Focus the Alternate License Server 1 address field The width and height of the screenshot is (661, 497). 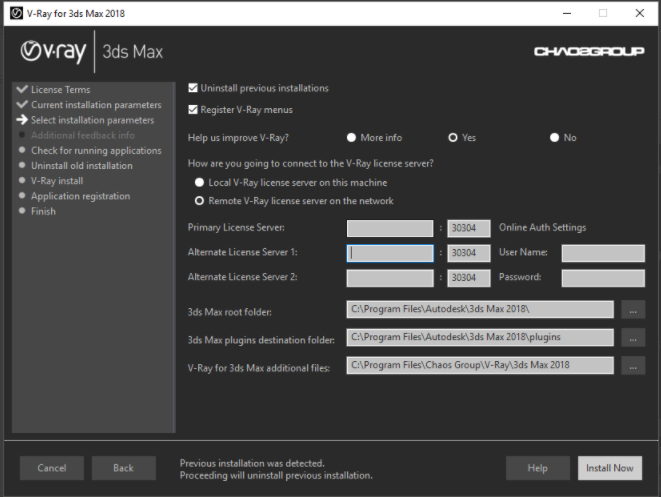pyautogui.click(x=390, y=253)
